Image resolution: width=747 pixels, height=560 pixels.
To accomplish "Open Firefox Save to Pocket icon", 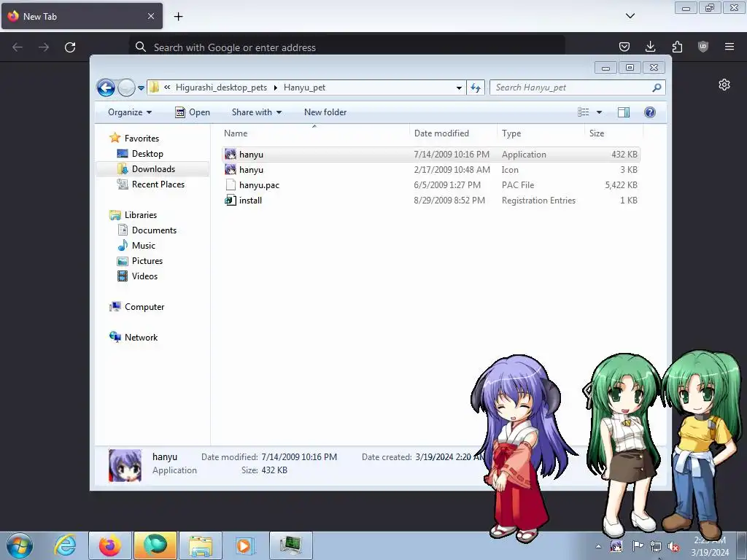I will (624, 47).
